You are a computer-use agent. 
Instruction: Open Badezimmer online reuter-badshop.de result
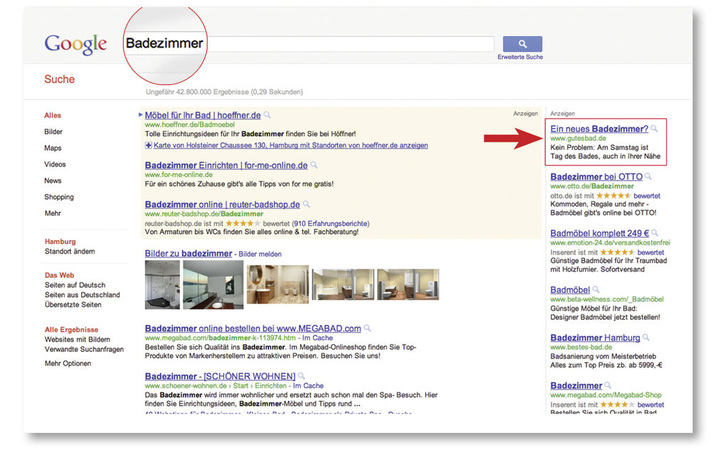coord(222,204)
